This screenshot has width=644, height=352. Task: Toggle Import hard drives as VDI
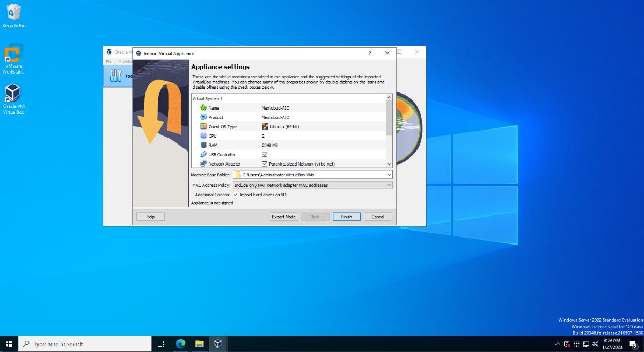point(236,195)
